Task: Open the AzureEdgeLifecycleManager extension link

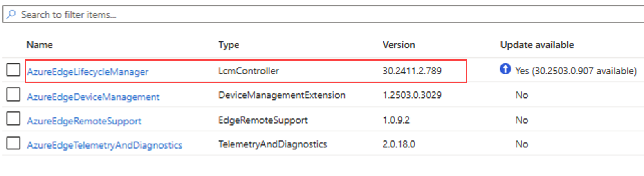Action: [88, 72]
